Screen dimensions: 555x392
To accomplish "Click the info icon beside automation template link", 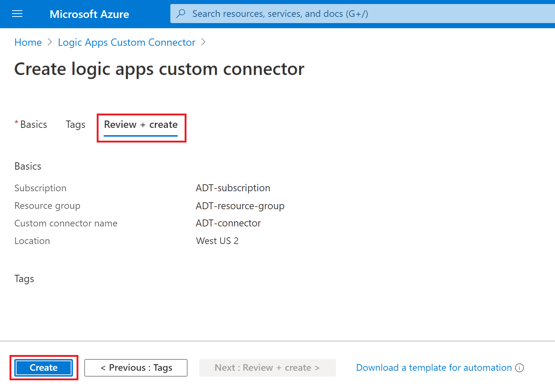I will 519,368.
